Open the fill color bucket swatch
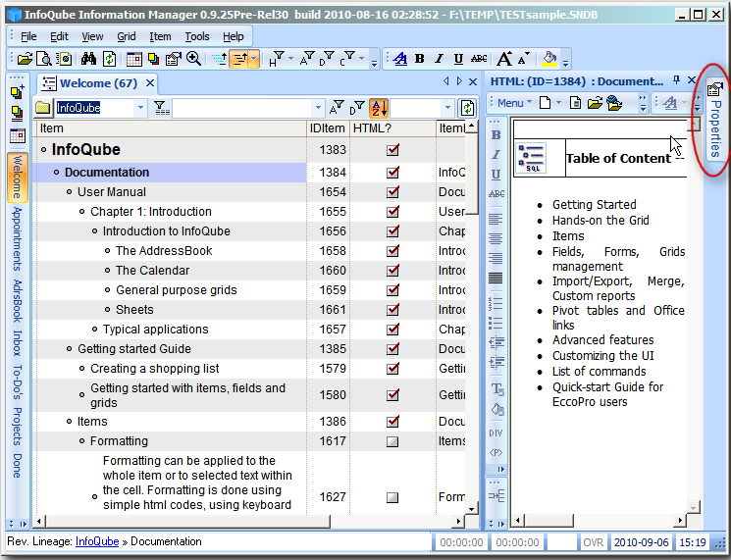The width and height of the screenshot is (731, 560). [x=549, y=59]
